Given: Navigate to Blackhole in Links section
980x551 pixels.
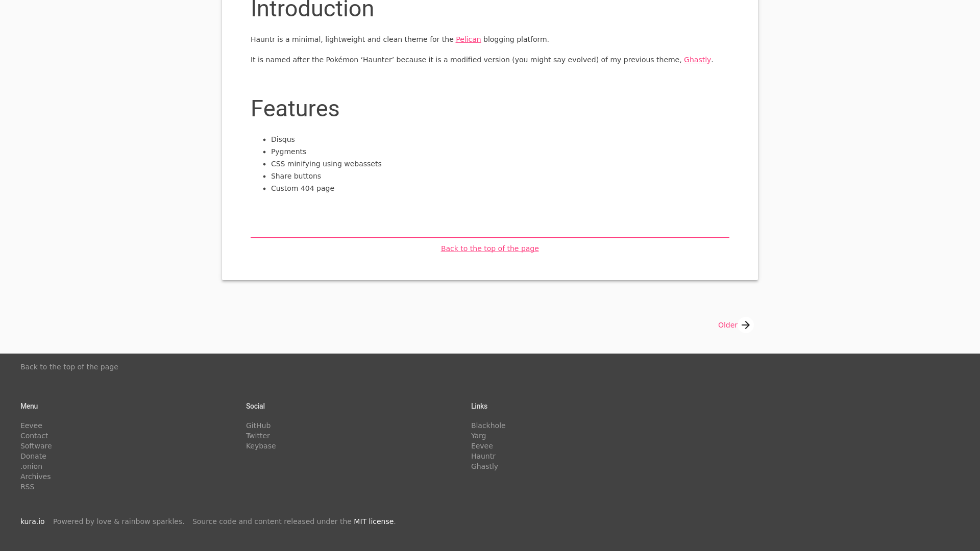Looking at the screenshot, I should pos(488,425).
